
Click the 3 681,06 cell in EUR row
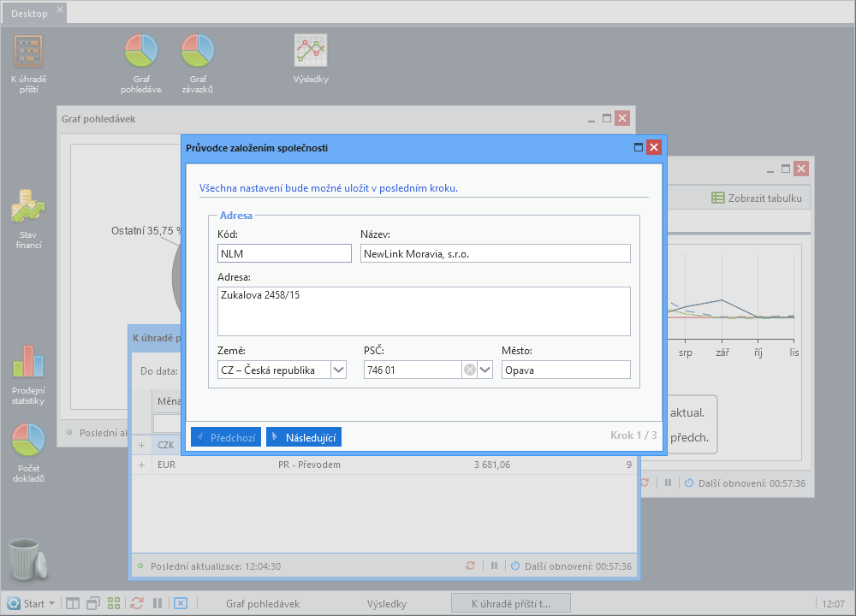[x=492, y=465]
